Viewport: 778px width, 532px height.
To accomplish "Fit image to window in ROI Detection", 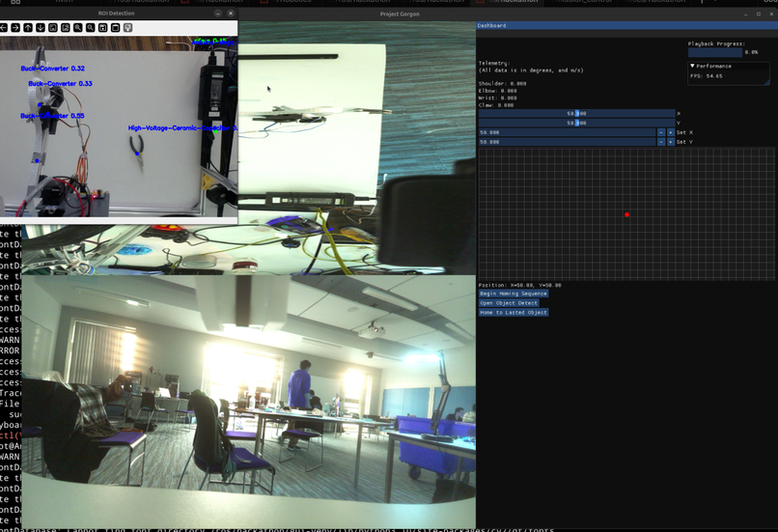I will tap(65, 28).
